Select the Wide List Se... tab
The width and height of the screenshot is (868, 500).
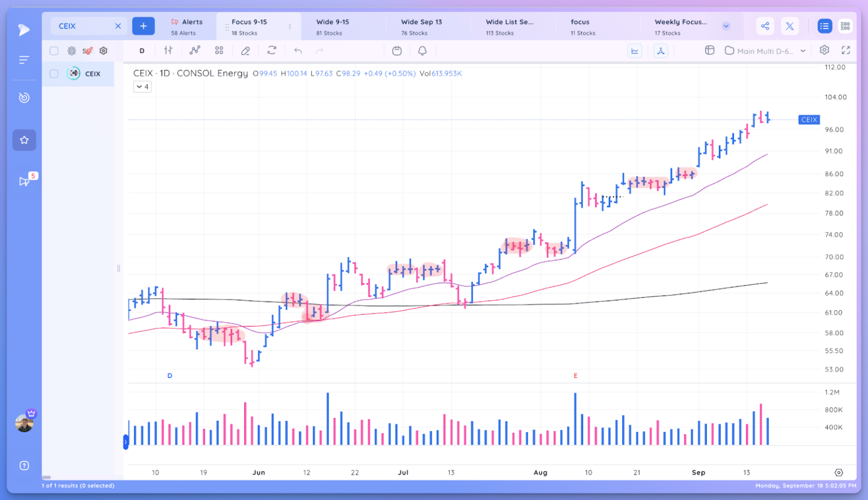coord(509,26)
